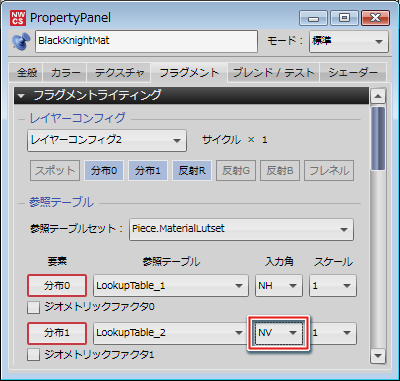The image size is (400, 381).
Task: Toggle the 分布1 layer config button
Action: tap(148, 171)
